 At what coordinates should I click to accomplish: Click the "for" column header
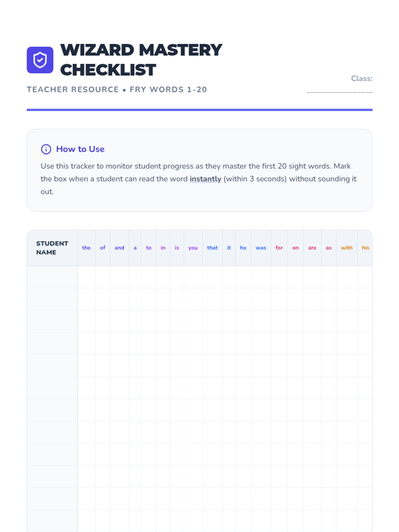(279, 248)
